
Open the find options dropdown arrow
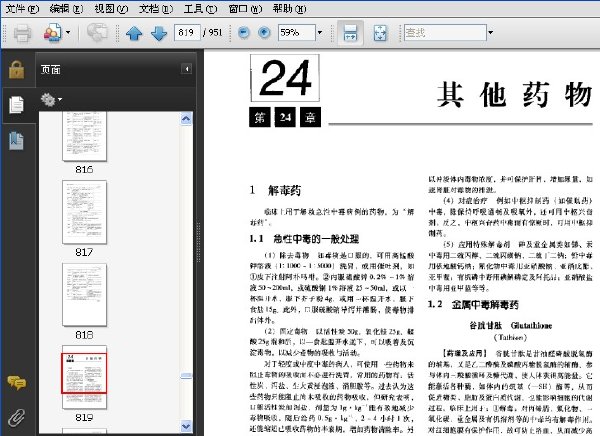coord(491,33)
